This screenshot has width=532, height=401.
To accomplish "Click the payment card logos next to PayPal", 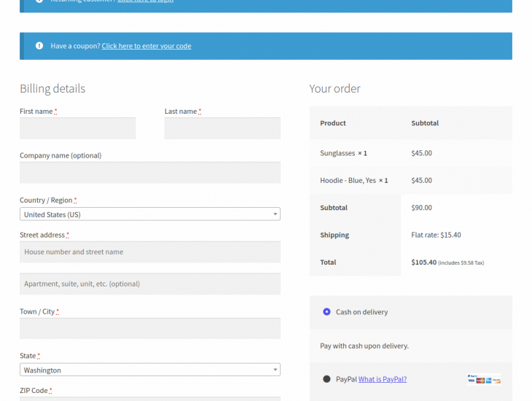I will (484, 379).
